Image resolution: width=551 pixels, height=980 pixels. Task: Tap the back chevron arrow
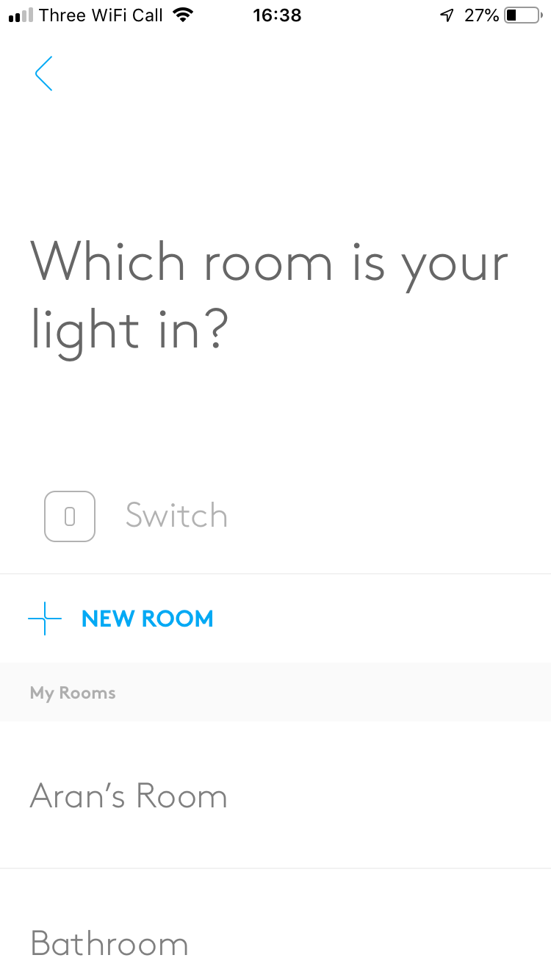(x=44, y=73)
